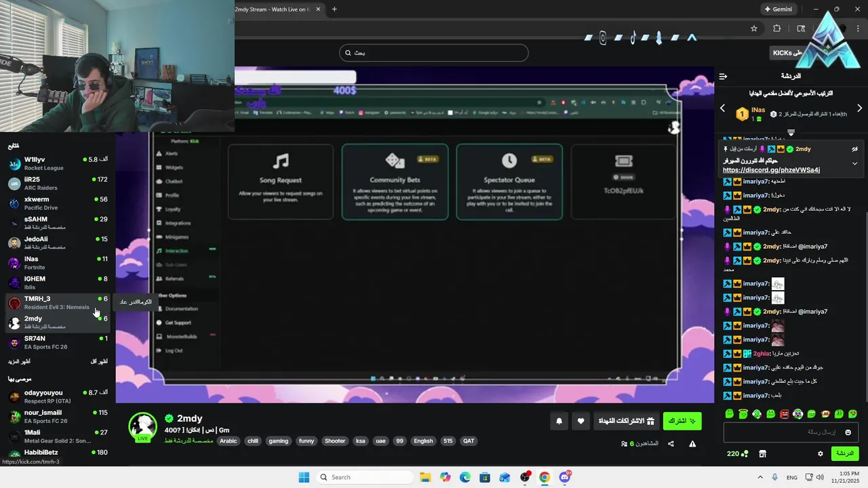Click the viewers count icon
The height and width of the screenshot is (488, 868).
pos(624,444)
